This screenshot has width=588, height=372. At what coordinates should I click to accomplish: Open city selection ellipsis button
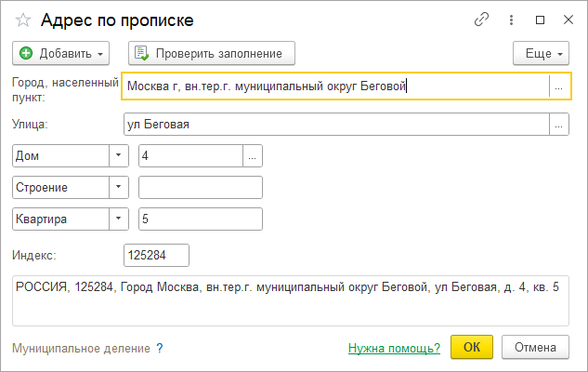(x=559, y=86)
